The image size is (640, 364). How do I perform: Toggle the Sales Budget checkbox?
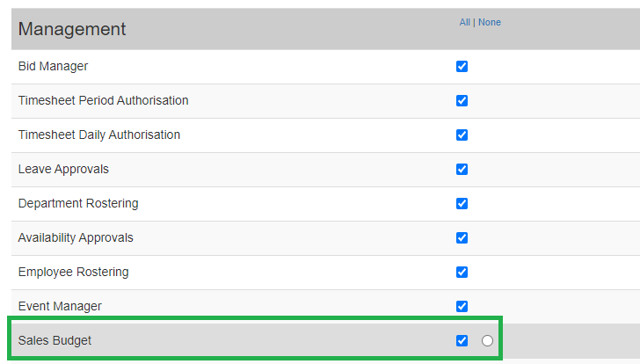point(462,340)
